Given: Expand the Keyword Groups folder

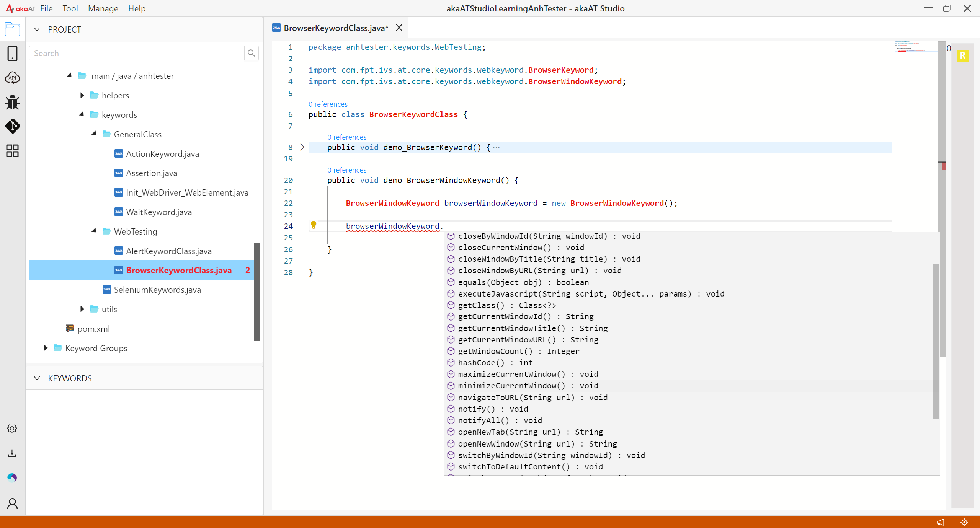Looking at the screenshot, I should click(46, 348).
